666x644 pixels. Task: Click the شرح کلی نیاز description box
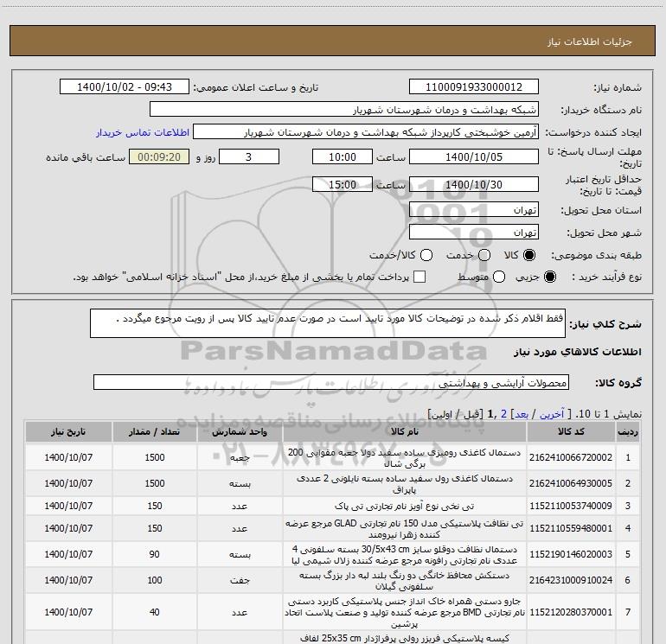(x=328, y=323)
